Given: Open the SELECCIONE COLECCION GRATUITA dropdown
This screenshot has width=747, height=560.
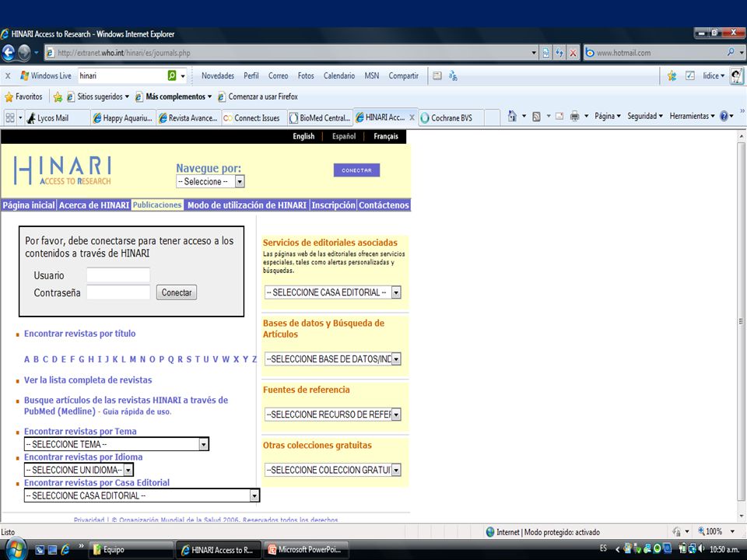Looking at the screenshot, I should [x=332, y=470].
